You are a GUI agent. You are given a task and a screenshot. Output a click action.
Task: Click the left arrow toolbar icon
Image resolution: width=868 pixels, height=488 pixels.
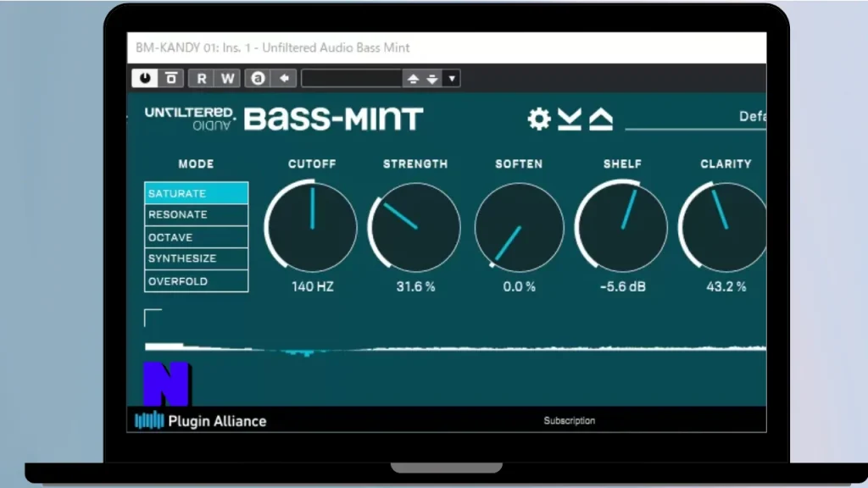click(284, 78)
